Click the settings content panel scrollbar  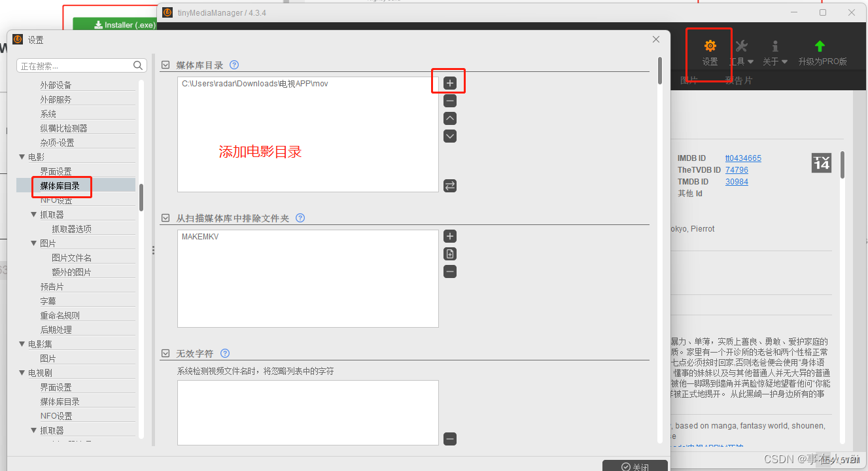point(660,71)
